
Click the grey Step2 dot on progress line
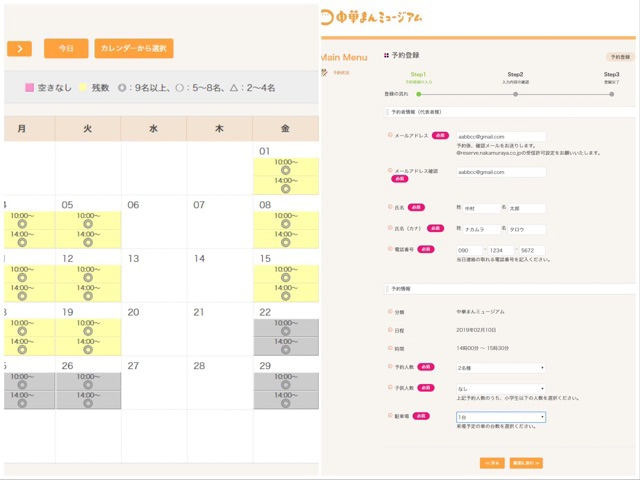[x=516, y=94]
